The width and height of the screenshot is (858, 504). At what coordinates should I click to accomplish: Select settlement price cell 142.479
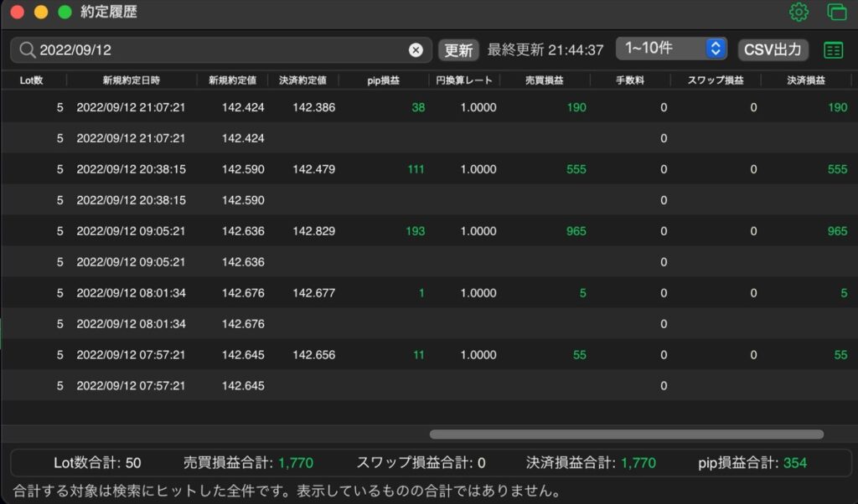pyautogui.click(x=313, y=169)
